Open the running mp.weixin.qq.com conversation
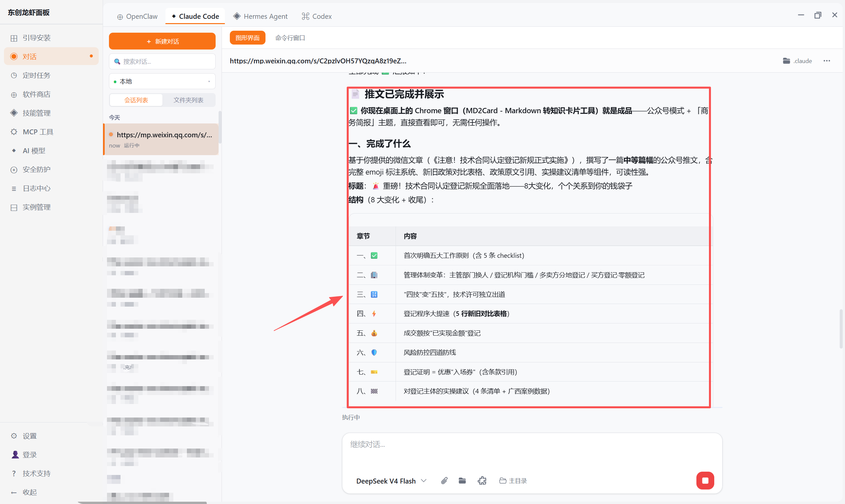 161,140
